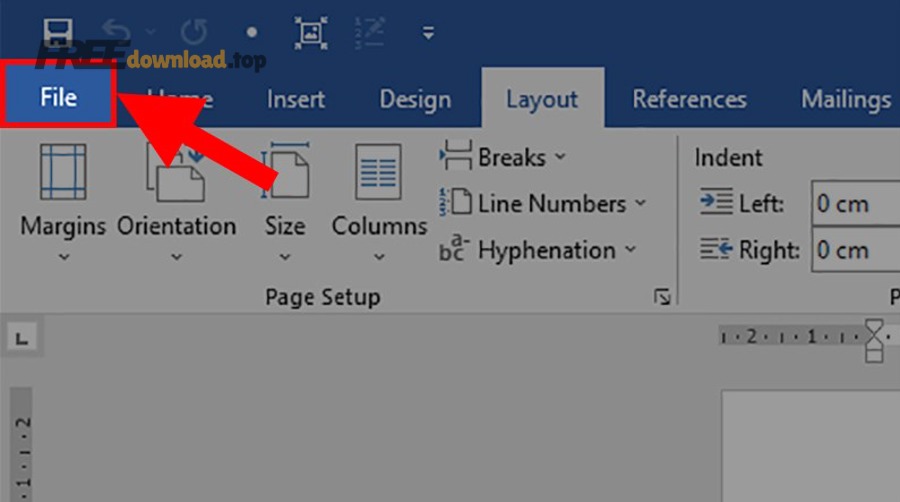Click the Line Numbers icon

point(456,202)
